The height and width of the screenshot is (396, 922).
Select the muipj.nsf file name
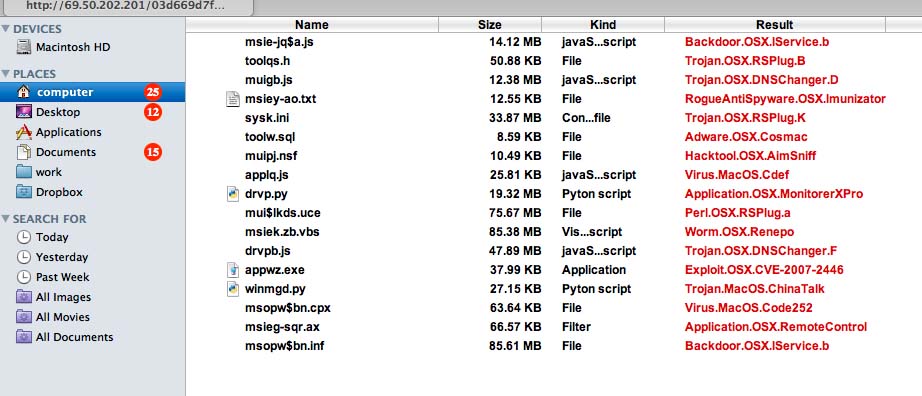click(x=271, y=155)
